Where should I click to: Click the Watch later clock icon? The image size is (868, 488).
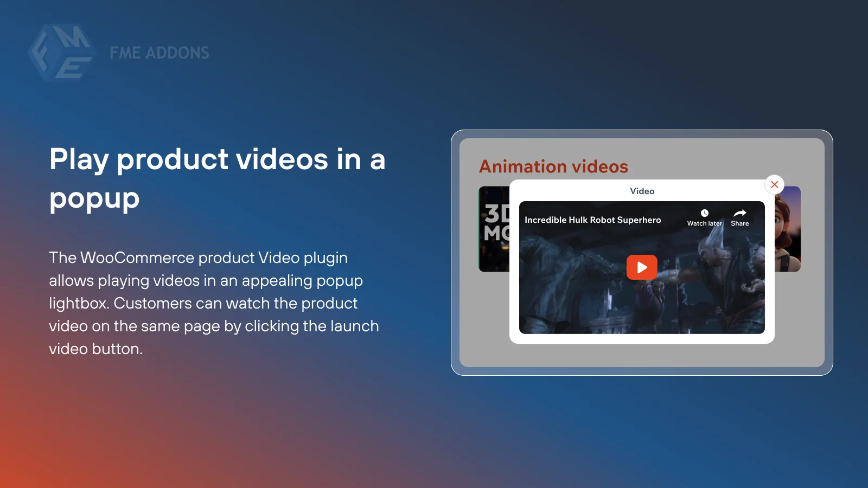click(x=704, y=213)
